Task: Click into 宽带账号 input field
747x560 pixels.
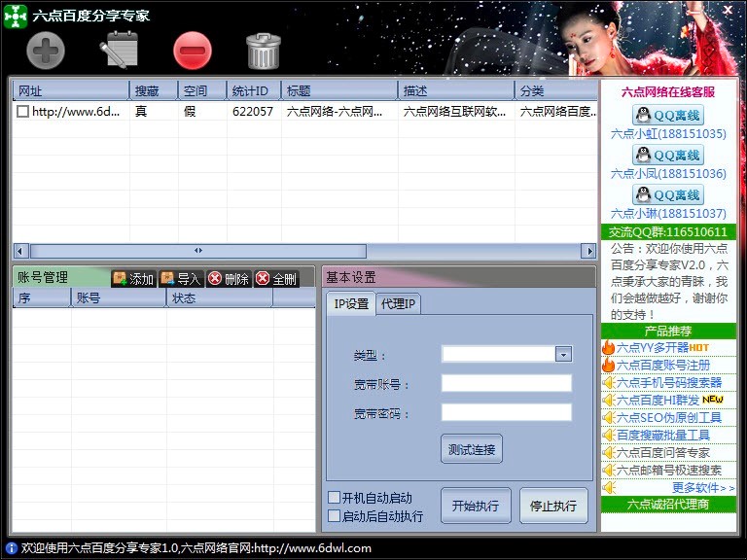Action: coord(507,383)
